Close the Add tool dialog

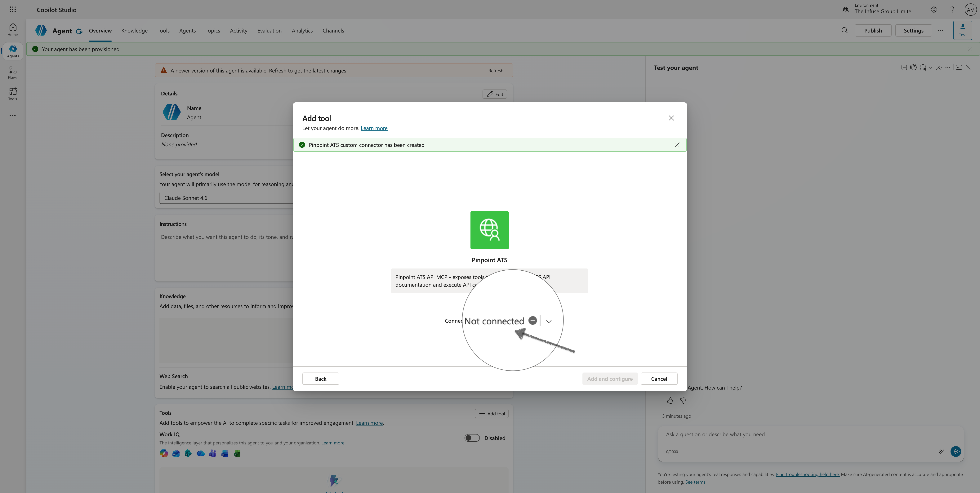pyautogui.click(x=671, y=118)
